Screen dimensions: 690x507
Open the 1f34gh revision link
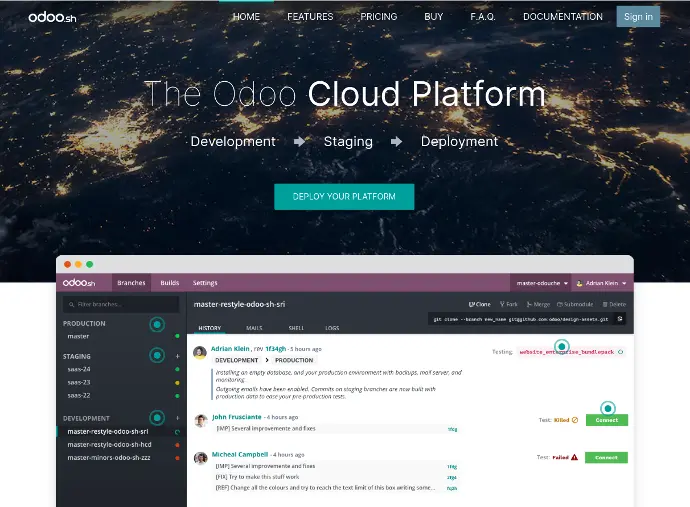[275, 349]
